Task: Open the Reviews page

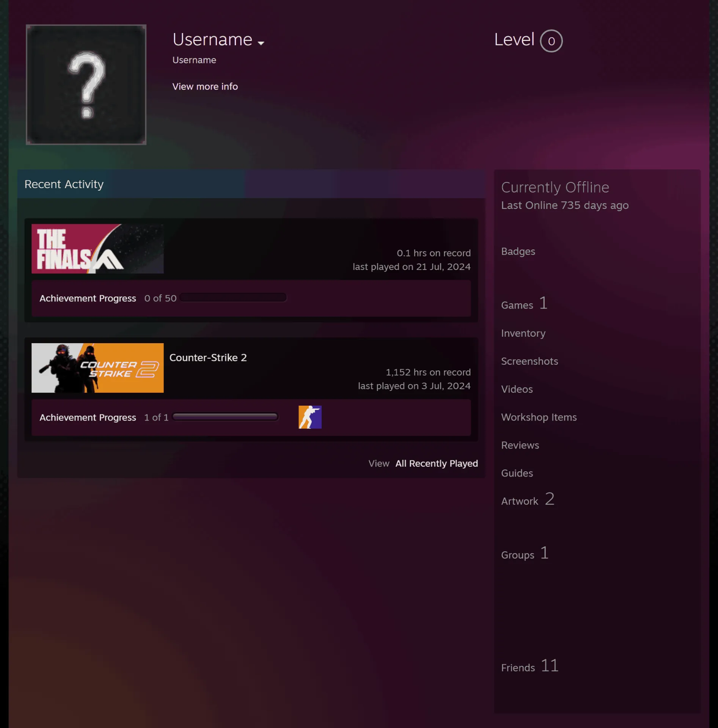Action: (520, 446)
